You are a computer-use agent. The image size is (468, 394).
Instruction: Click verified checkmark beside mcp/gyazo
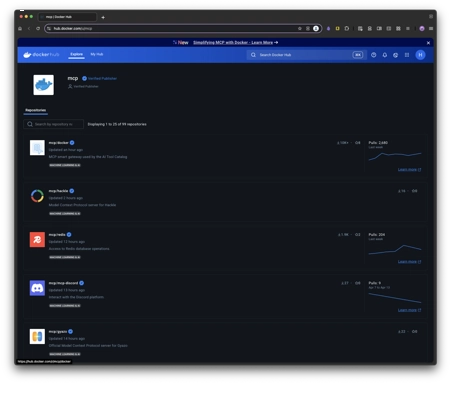(x=71, y=332)
